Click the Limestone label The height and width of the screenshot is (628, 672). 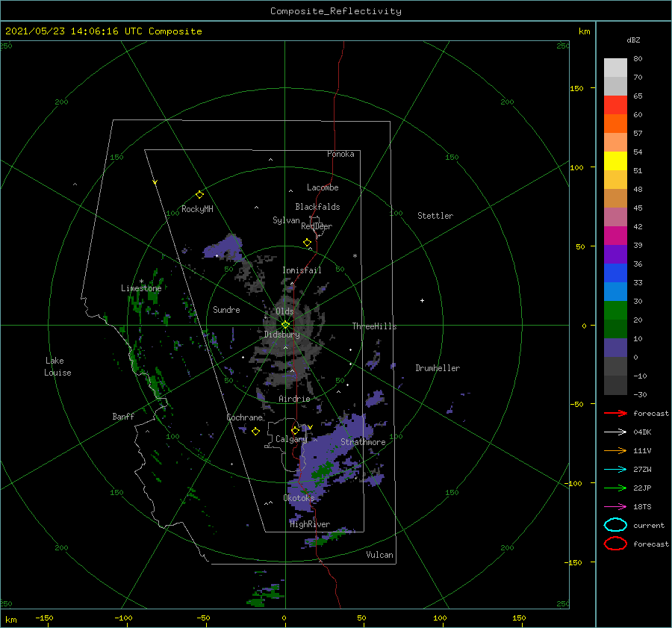click(x=141, y=288)
